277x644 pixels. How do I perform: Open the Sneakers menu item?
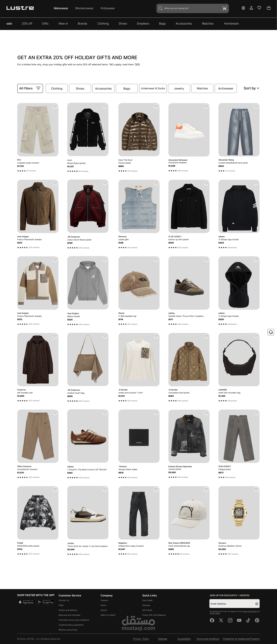143,23
